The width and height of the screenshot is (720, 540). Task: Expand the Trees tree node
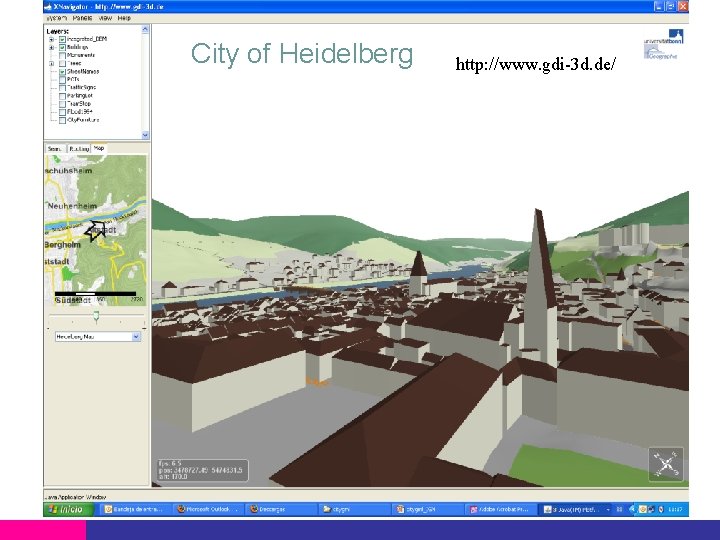coord(51,64)
